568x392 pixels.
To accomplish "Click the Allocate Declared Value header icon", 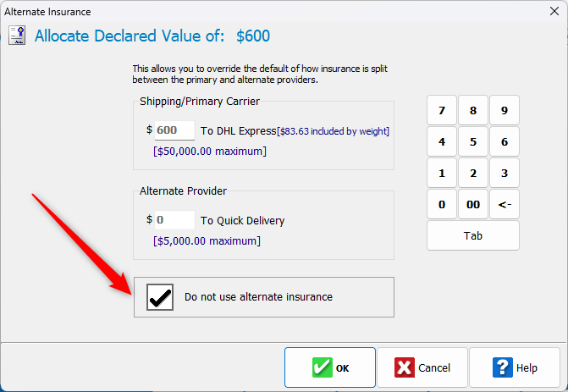I will [17, 36].
